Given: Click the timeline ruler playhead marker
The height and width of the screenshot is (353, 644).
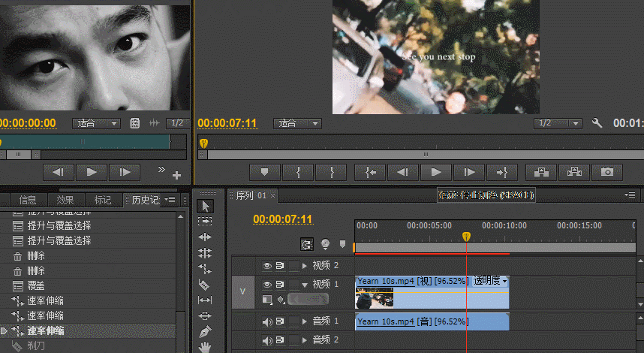Looking at the screenshot, I should tap(466, 237).
